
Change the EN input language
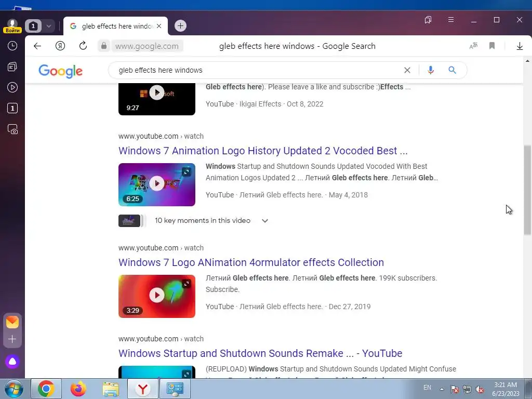(x=427, y=388)
